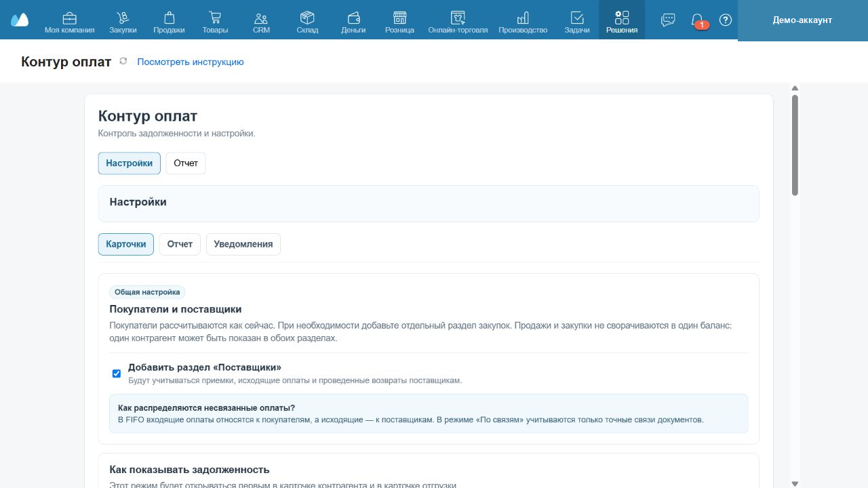Viewport: 868px width, 488px height.
Task: Open the Производство production section
Action: [523, 22]
